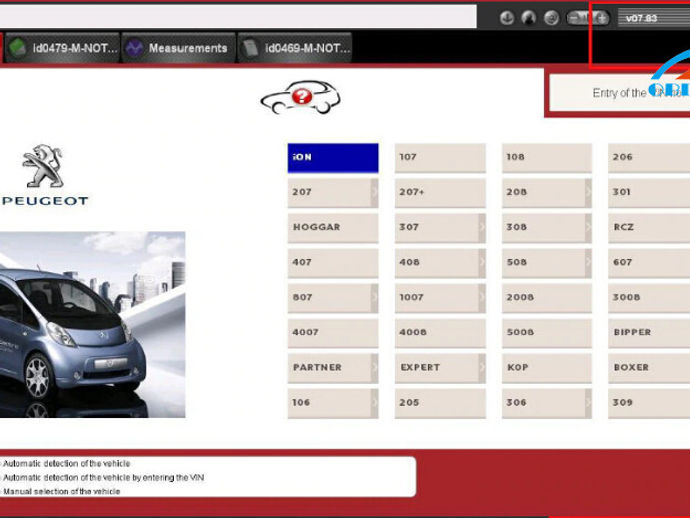Click the download arrow icon in top toolbar
Image resolution: width=690 pixels, height=518 pixels.
pyautogui.click(x=507, y=18)
